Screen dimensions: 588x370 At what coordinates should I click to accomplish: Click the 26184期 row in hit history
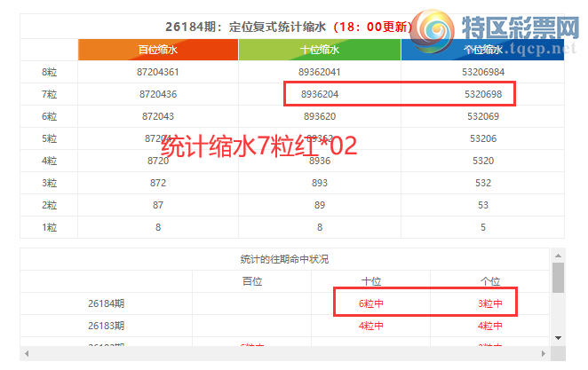click(284, 303)
